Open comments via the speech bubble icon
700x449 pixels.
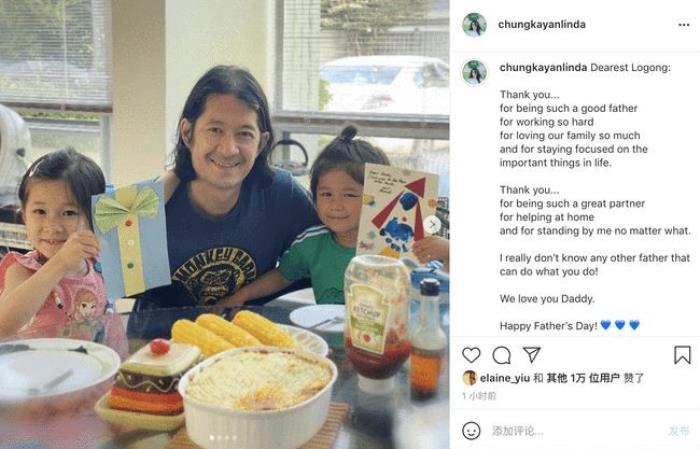[x=501, y=355]
